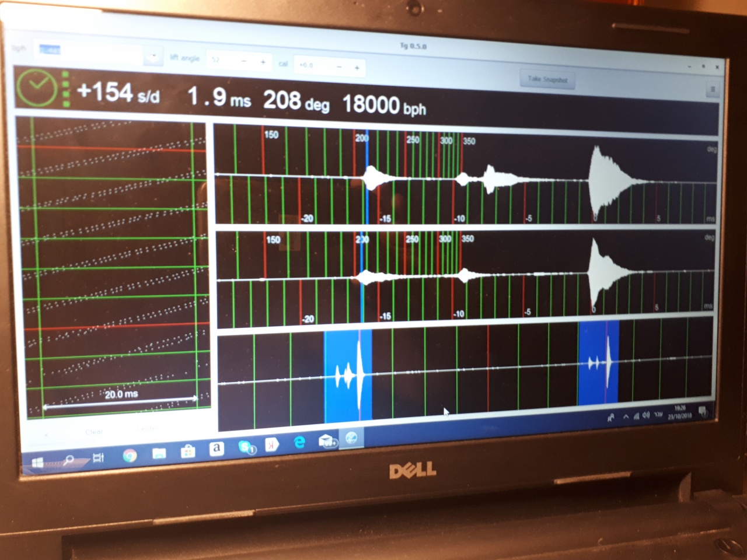This screenshot has height=560, width=747.
Task: Decrease the cal value with minus
Action: tap(338, 67)
